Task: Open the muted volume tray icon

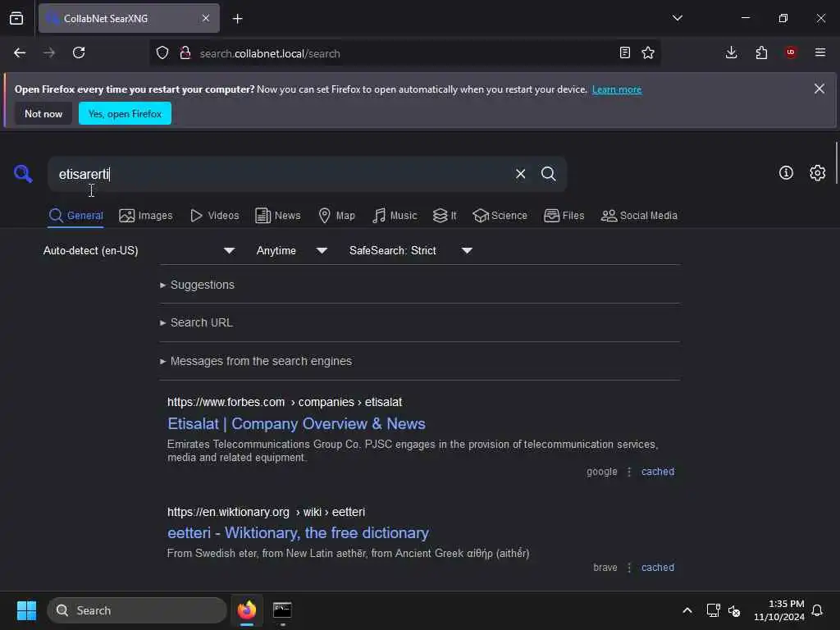Action: pyautogui.click(x=734, y=610)
